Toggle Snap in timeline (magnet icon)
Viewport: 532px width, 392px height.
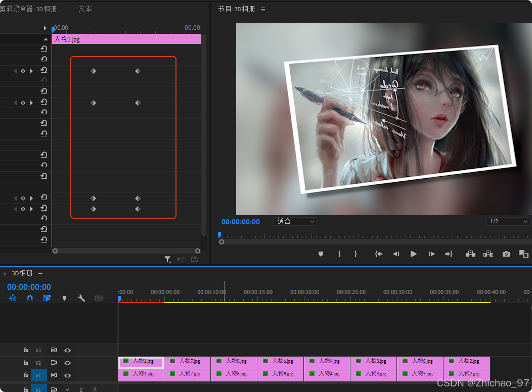30,298
